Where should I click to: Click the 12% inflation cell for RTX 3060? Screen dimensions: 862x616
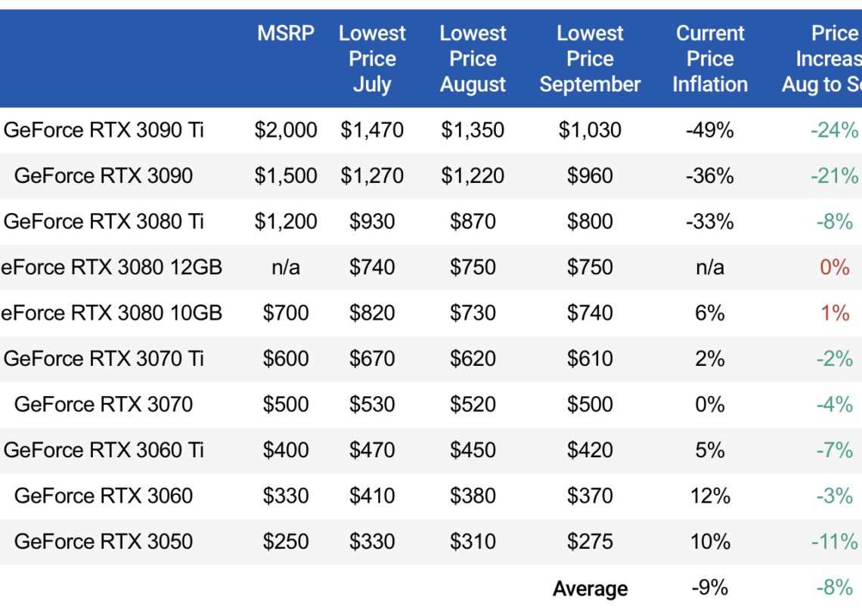click(710, 496)
